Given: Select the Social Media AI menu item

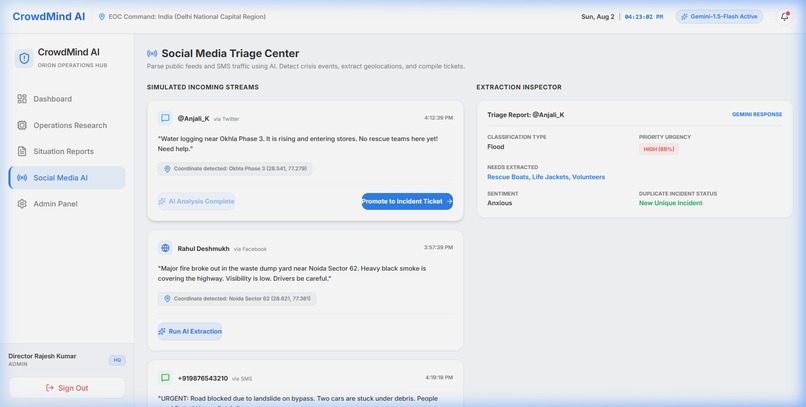Looking at the screenshot, I should point(67,177).
